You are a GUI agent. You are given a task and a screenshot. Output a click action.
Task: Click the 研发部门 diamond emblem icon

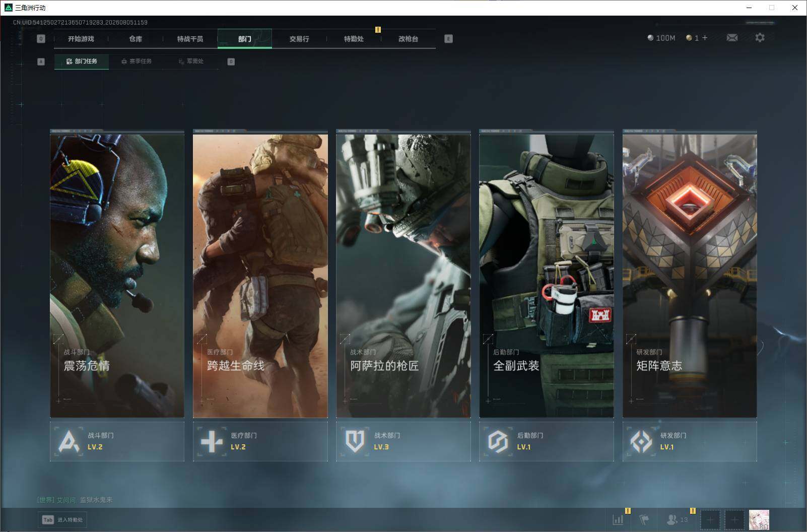coord(641,441)
